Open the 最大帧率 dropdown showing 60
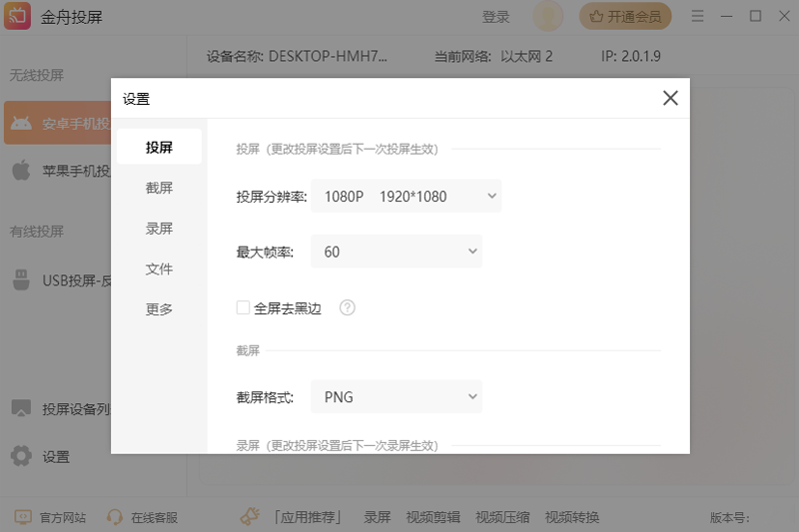This screenshot has height=532, width=799. coord(396,253)
